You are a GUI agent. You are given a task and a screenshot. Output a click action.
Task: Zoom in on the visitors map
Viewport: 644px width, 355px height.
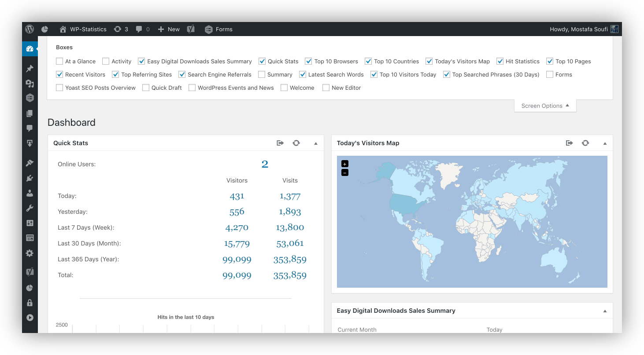tap(345, 164)
